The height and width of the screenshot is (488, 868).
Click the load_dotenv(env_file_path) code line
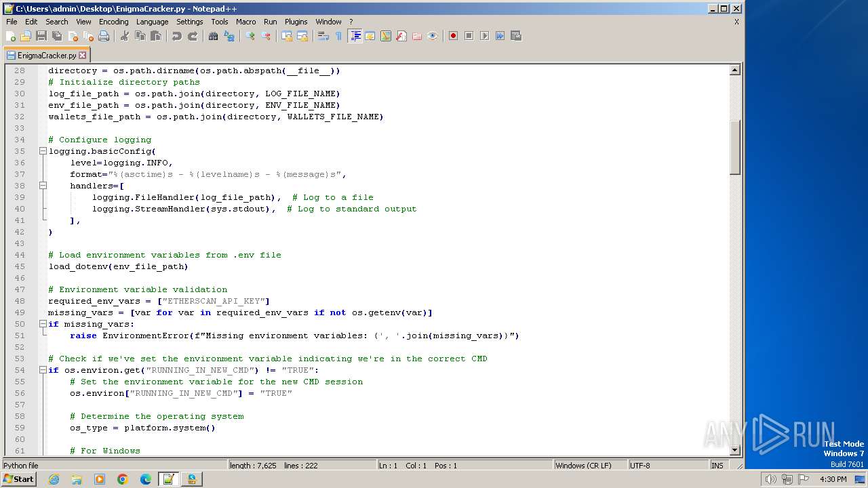coord(118,266)
